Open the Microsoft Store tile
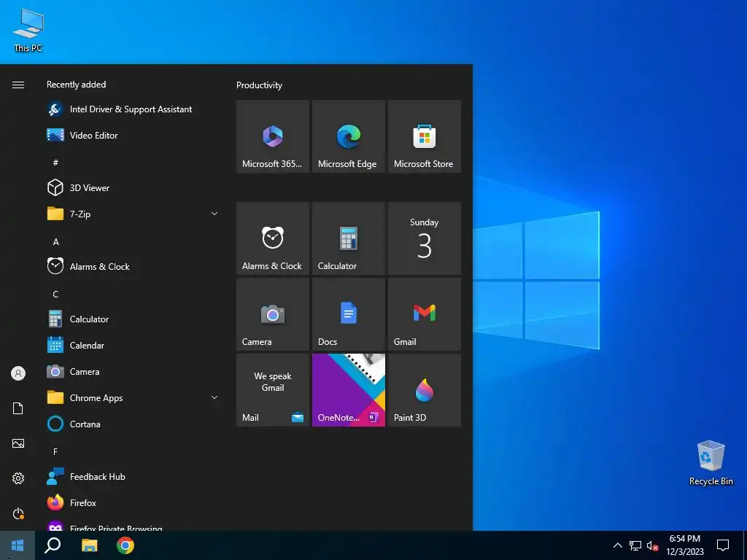The width and height of the screenshot is (747, 560). point(425,136)
